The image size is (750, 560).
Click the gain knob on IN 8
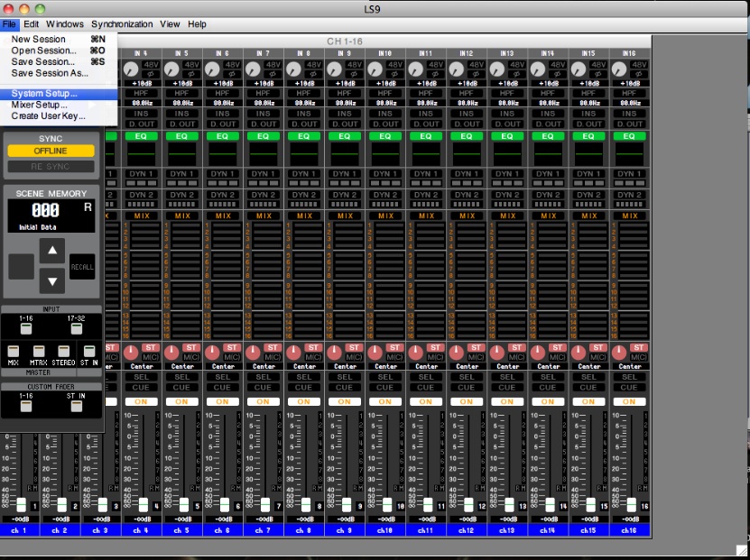[x=292, y=69]
